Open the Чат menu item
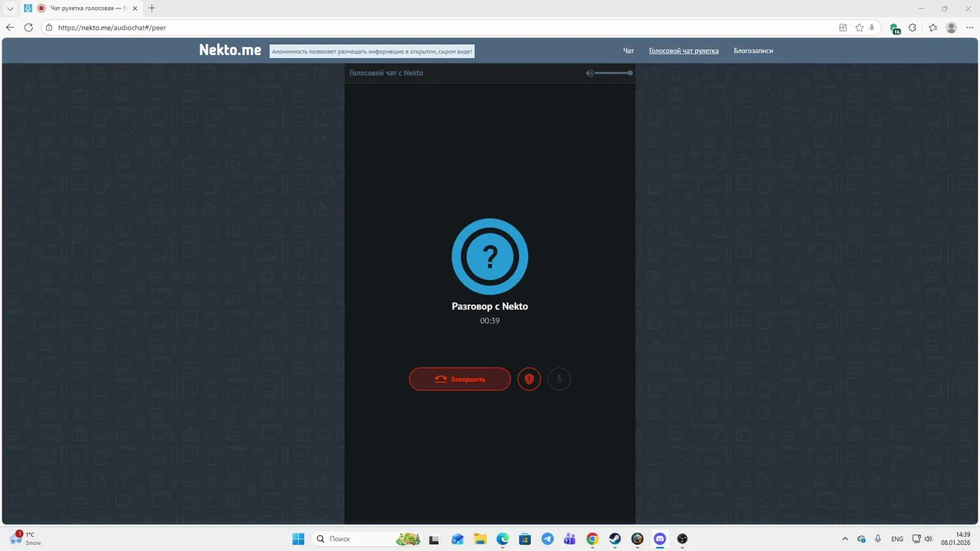Screen dimensions: 980x551 [629, 51]
